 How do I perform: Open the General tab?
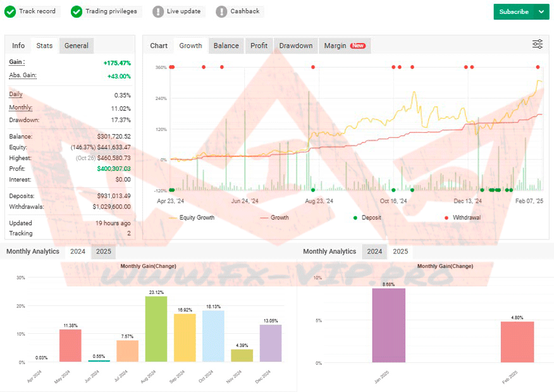point(77,46)
